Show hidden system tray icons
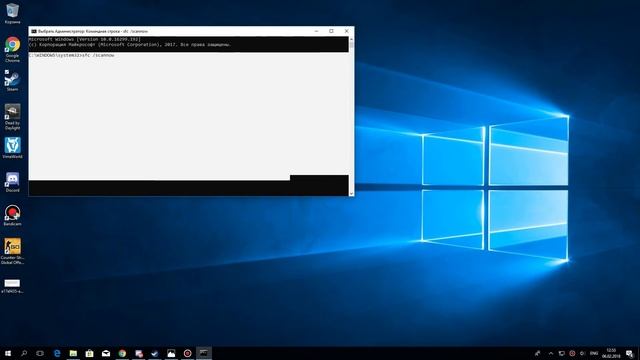This screenshot has height=360, width=640. tap(551, 353)
